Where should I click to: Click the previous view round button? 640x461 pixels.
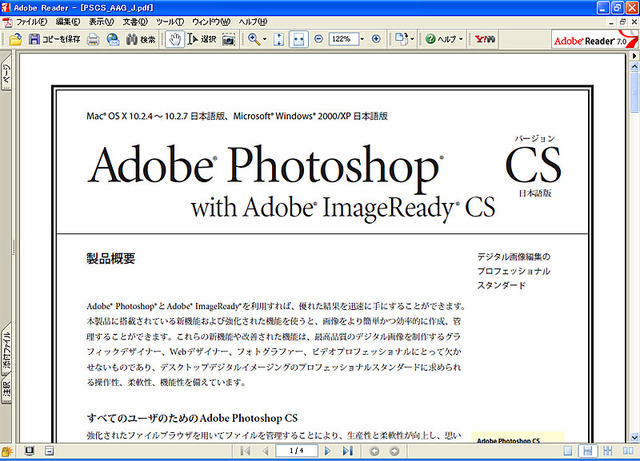click(x=374, y=451)
